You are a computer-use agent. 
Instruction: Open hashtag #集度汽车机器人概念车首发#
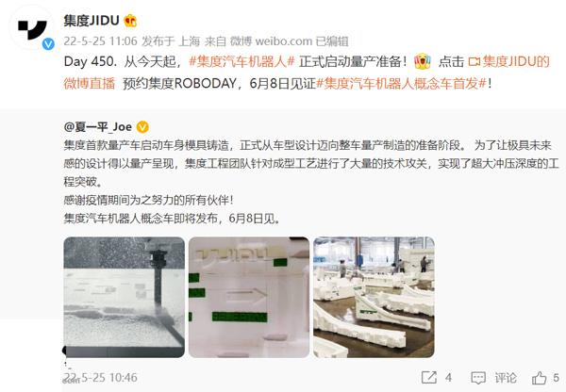point(402,83)
